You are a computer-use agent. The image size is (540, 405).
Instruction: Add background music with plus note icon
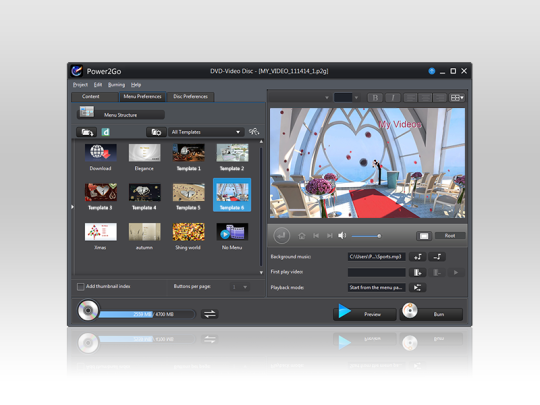pos(417,257)
